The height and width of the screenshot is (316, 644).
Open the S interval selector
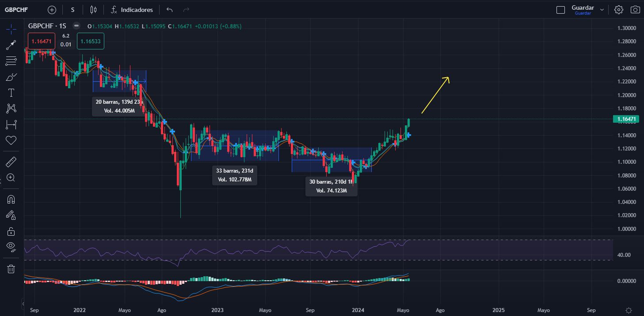point(72,9)
